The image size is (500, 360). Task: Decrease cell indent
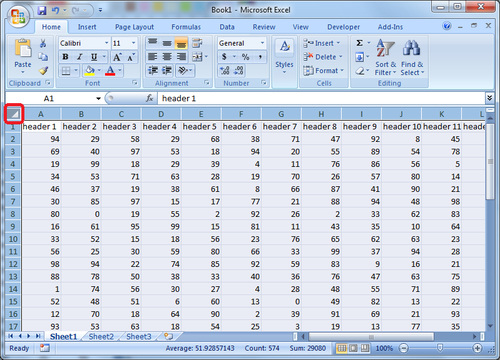click(153, 70)
